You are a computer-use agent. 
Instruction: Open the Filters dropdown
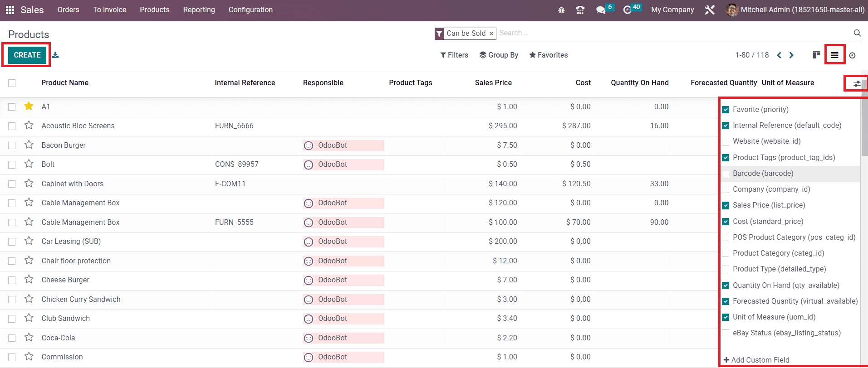(454, 55)
